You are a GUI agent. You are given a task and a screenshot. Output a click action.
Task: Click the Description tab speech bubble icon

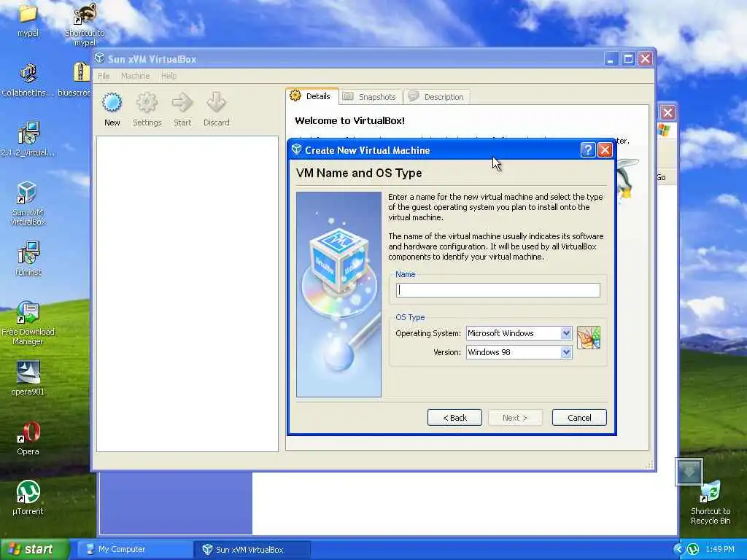pos(414,96)
